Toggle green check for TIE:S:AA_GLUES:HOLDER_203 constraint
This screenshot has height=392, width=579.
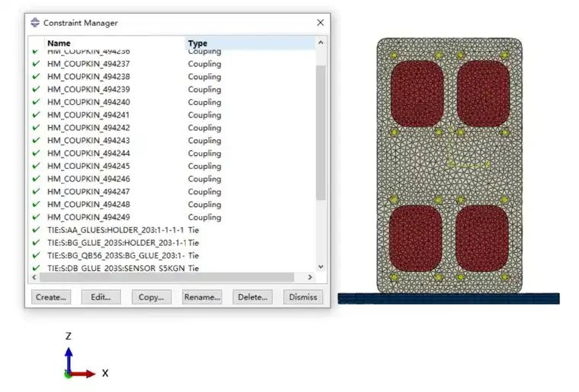tap(36, 229)
